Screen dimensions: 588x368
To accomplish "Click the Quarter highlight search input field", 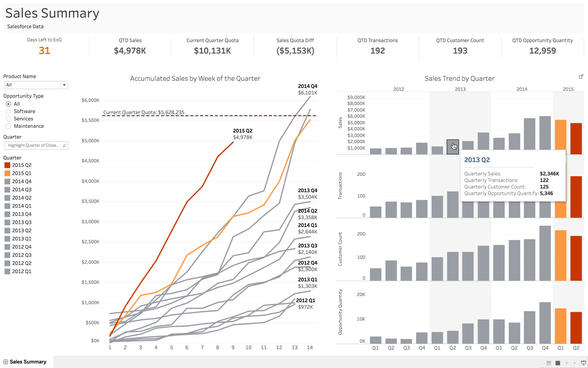I will (36, 145).
